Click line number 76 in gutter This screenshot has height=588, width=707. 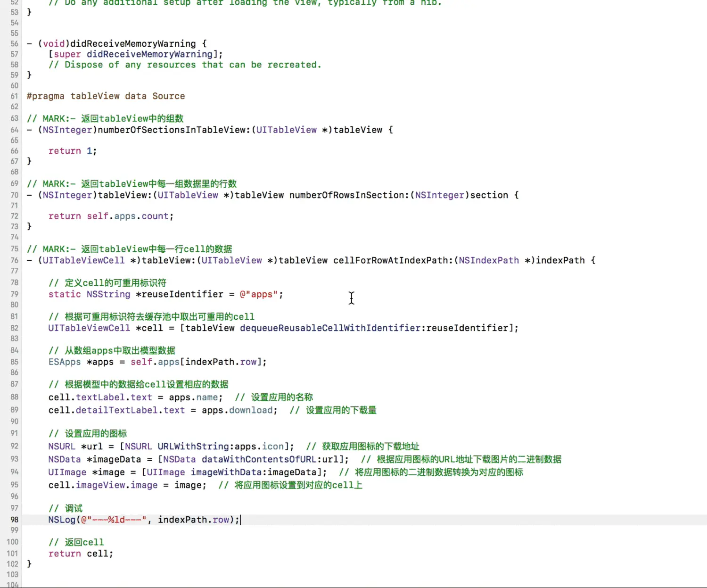(x=15, y=260)
